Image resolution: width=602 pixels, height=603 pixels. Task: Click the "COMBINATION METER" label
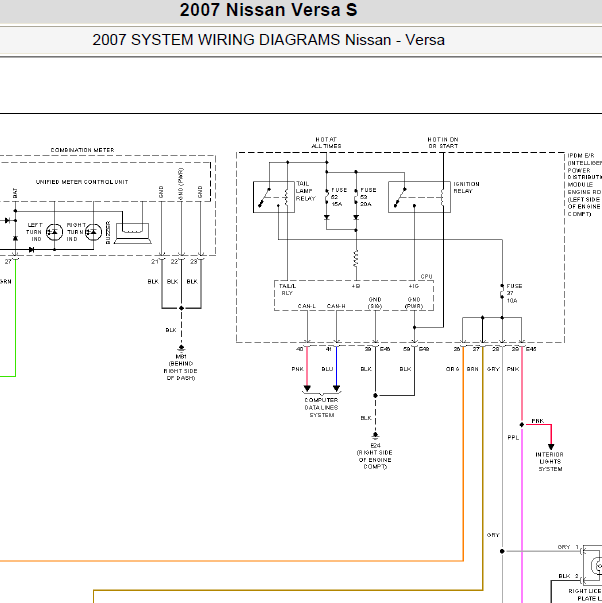82,150
